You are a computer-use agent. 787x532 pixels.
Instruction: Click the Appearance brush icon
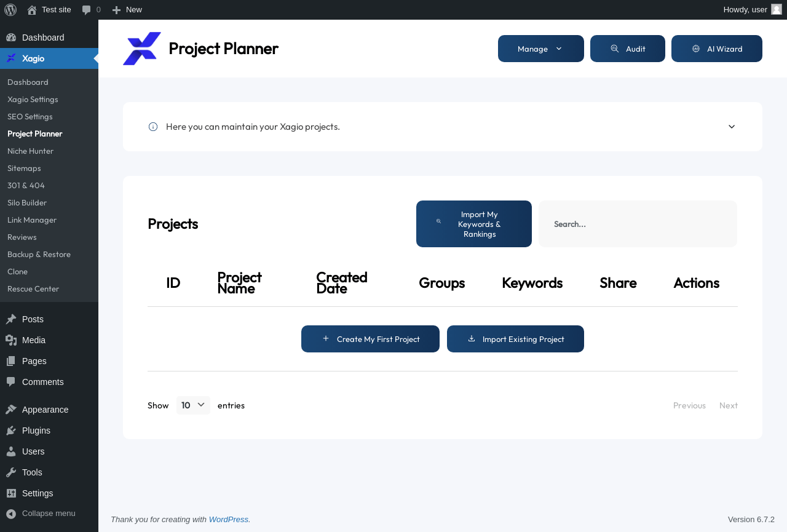(x=11, y=410)
